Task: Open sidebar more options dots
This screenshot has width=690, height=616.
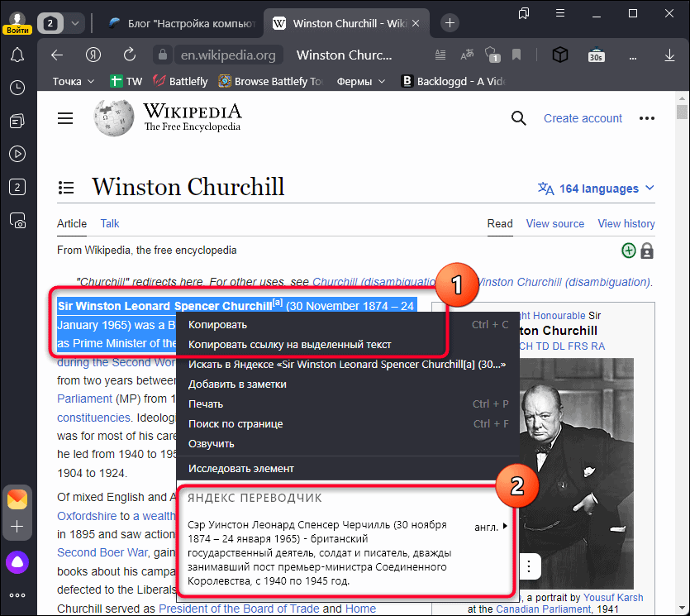Action: [17, 595]
